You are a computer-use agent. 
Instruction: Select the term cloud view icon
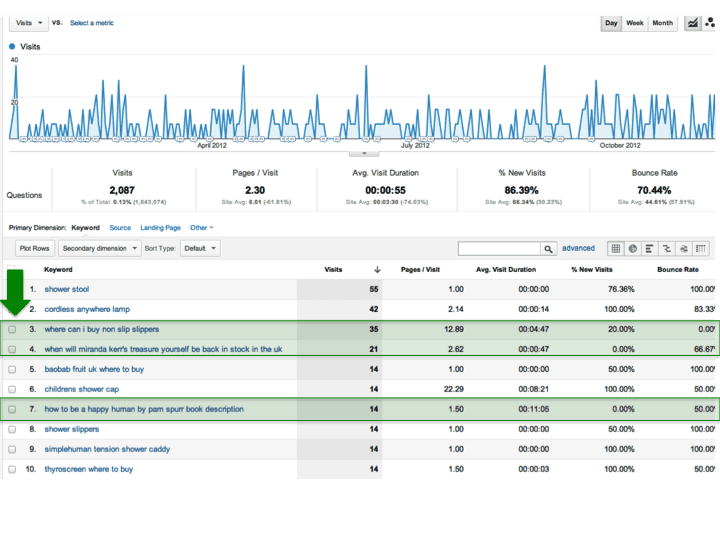tap(684, 248)
